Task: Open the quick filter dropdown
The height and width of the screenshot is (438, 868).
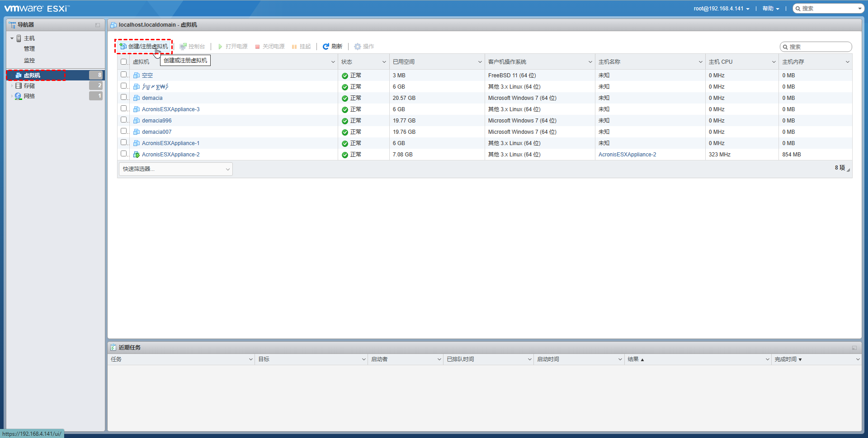Action: tap(176, 169)
